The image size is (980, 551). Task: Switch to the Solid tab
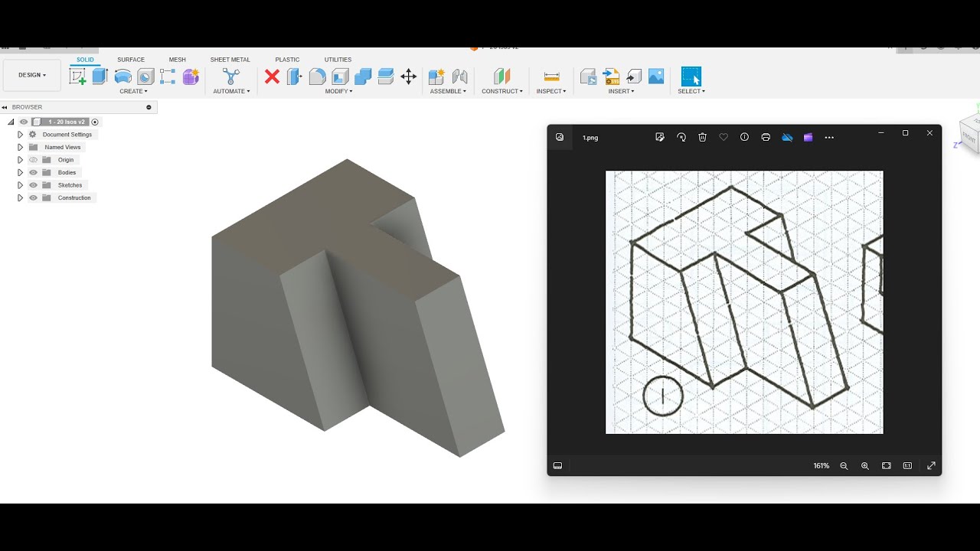(85, 60)
